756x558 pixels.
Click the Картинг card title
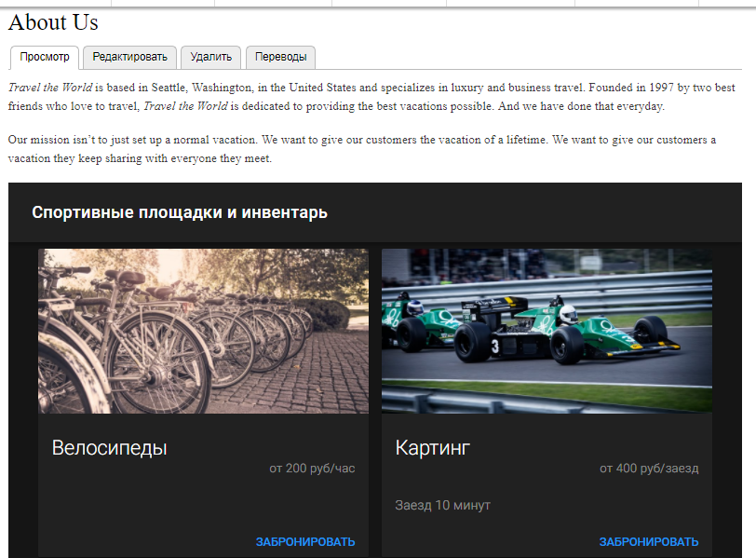(x=433, y=448)
